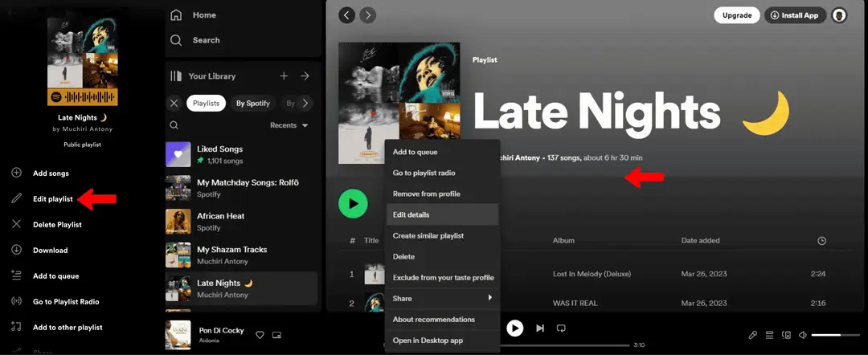Click the Spotify code under mobile cover
The width and height of the screenshot is (868, 355).
(83, 96)
